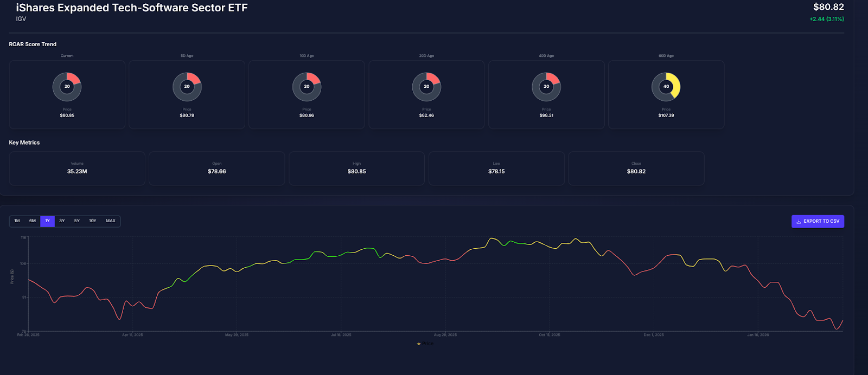Click the May 29, 2025 axis label
868x375 pixels.
[x=237, y=335]
